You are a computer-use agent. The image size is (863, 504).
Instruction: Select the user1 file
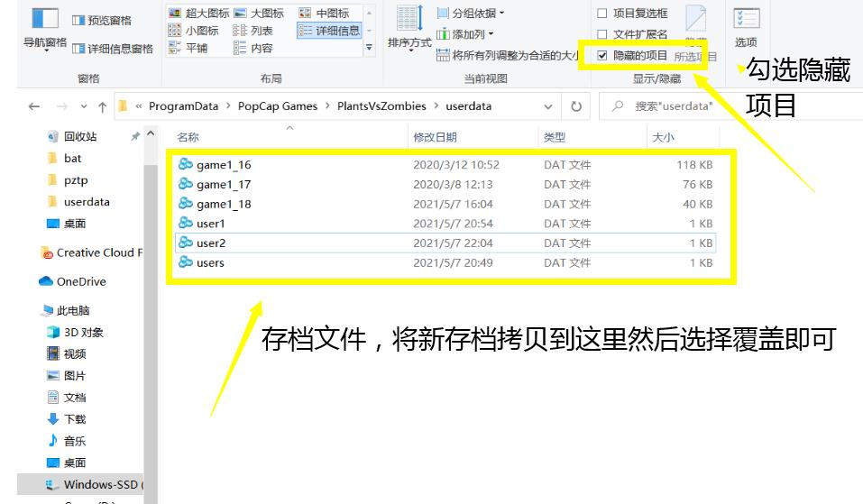coord(445,224)
